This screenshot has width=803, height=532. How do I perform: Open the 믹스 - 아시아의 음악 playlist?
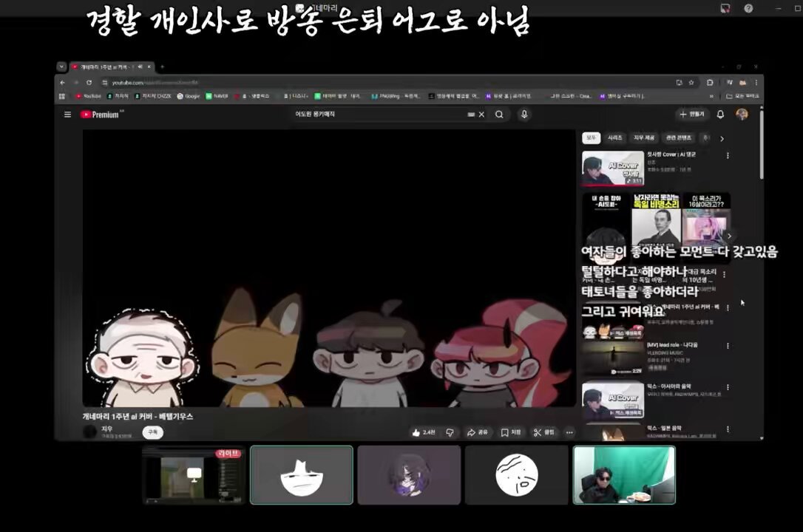click(613, 400)
